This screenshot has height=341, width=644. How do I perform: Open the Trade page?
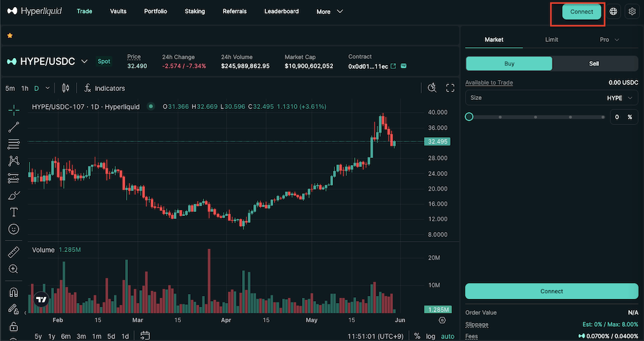click(84, 11)
